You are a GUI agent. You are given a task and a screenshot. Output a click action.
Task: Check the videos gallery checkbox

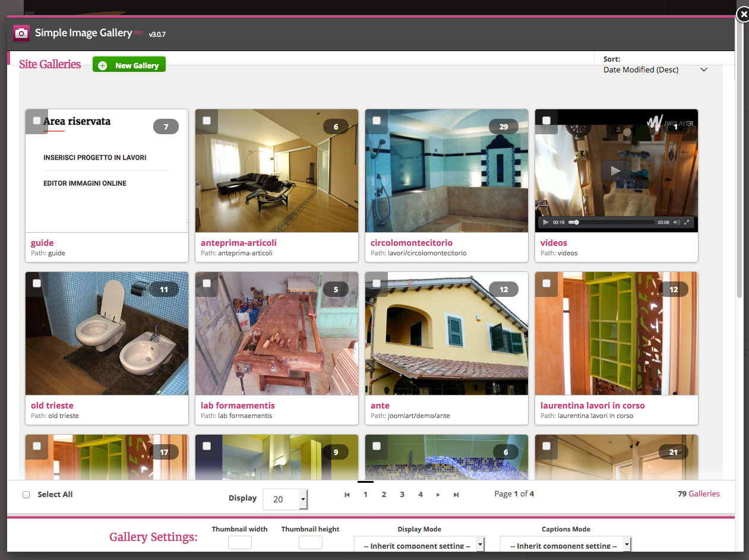tap(546, 121)
